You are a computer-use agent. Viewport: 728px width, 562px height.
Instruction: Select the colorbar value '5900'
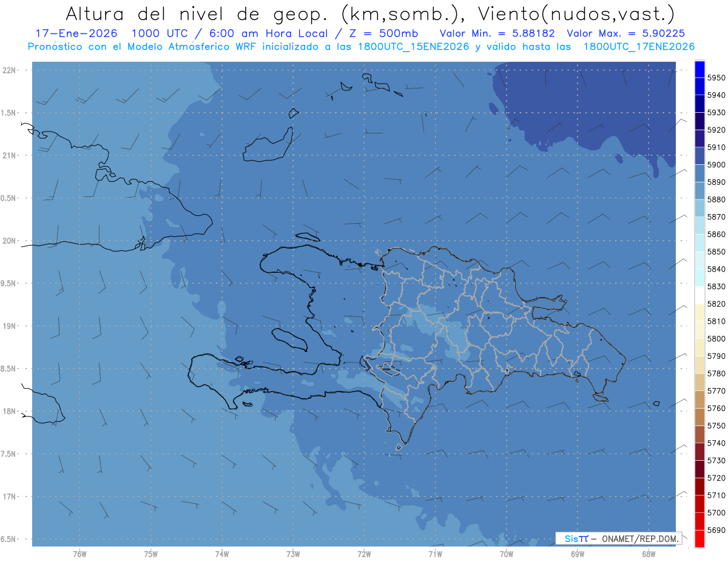point(716,165)
